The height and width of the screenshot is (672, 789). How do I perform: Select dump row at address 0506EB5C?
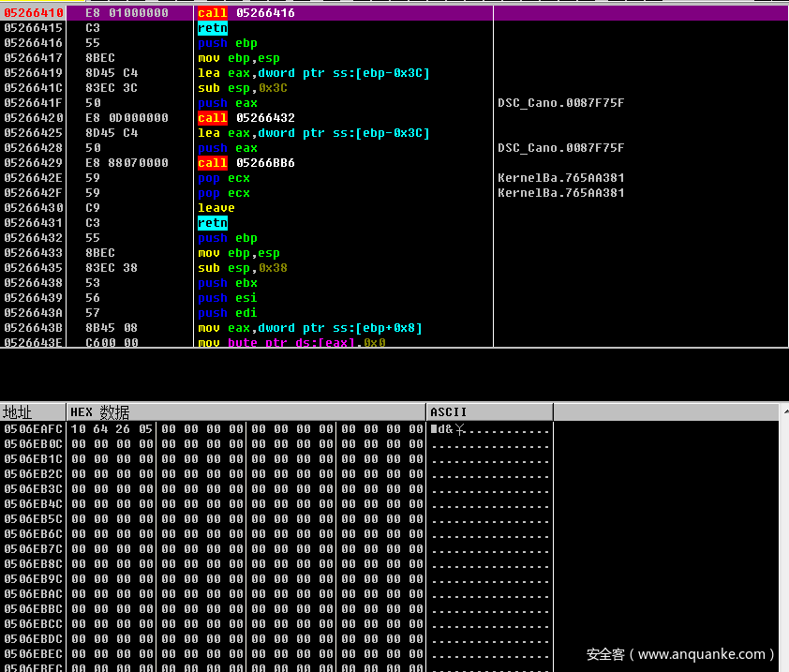(34, 519)
